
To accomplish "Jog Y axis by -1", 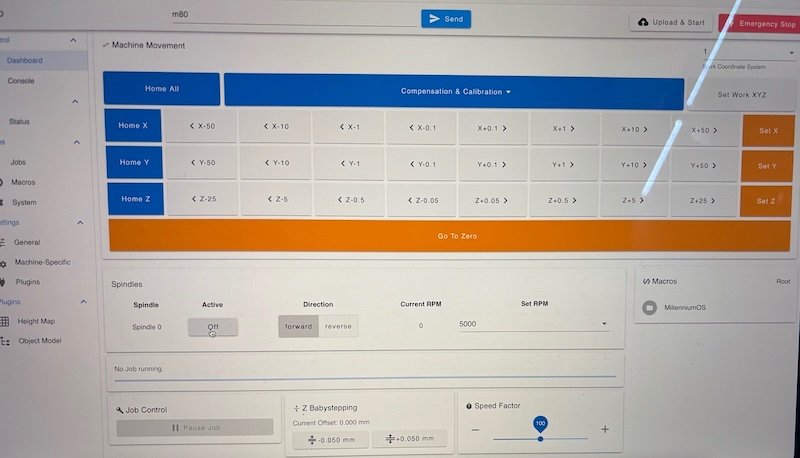I will [x=350, y=164].
